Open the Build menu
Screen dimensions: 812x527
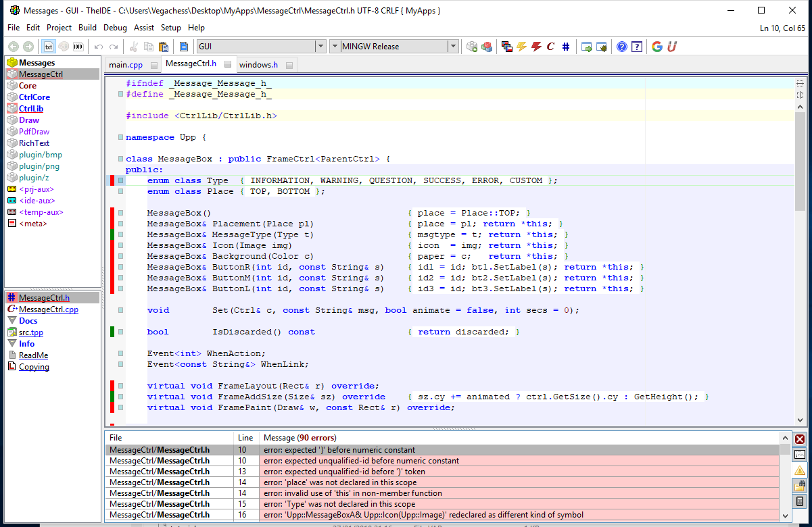tap(87, 28)
